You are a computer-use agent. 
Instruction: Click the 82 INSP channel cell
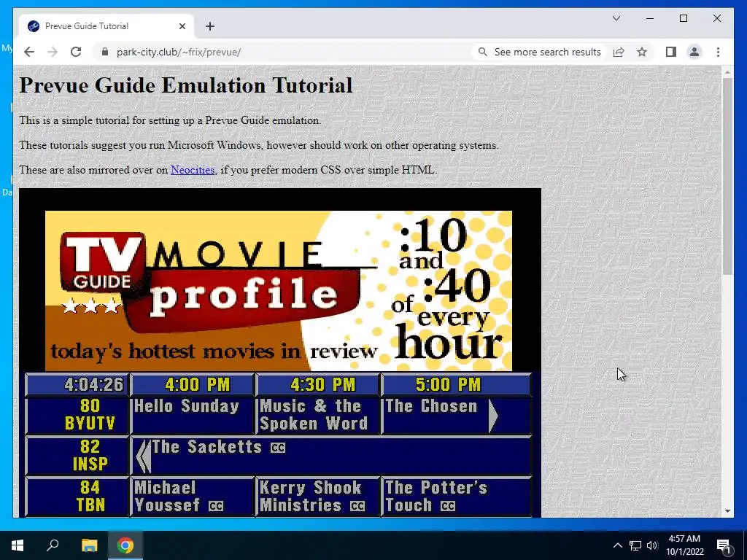coord(77,455)
